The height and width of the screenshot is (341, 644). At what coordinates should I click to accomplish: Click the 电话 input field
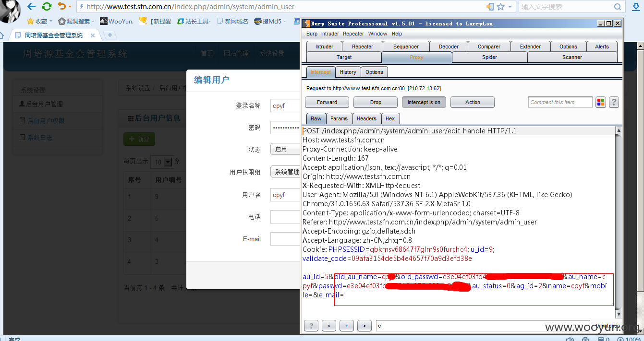coord(285,217)
